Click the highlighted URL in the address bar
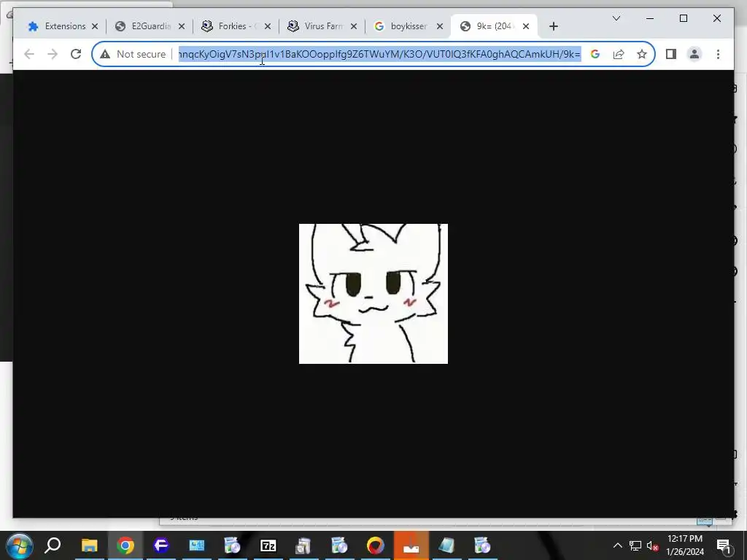Screen dimensions: 747x560 pyautogui.click(x=379, y=54)
